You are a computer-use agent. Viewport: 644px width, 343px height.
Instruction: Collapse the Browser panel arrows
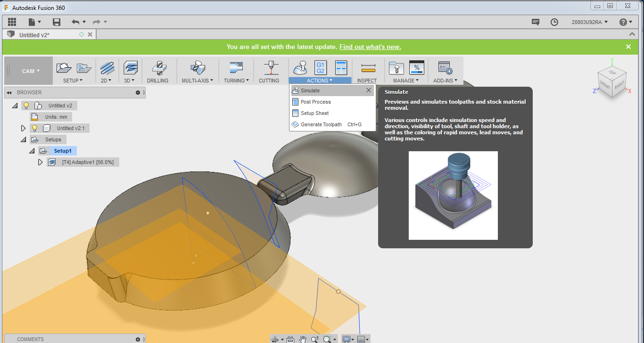(x=9, y=93)
